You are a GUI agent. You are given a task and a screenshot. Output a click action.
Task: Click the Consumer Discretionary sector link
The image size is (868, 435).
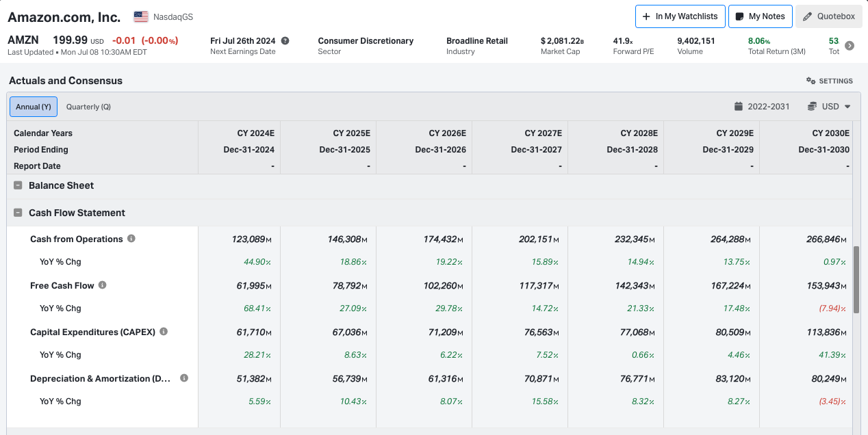tap(366, 41)
